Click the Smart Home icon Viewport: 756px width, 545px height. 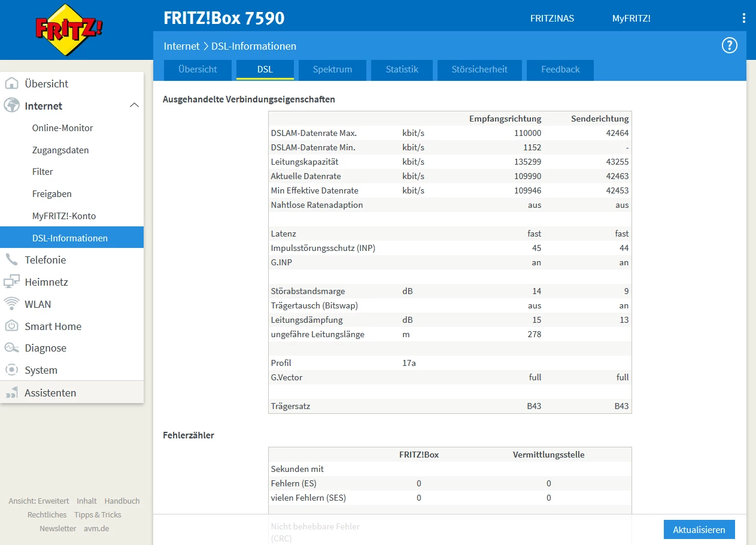11,326
